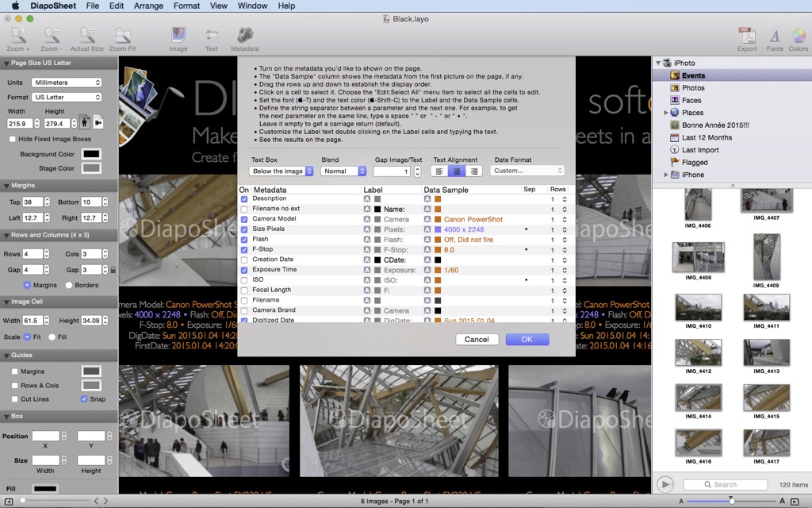Click the thumbnail size slider
Screen dimensions: 812x508
731,502
